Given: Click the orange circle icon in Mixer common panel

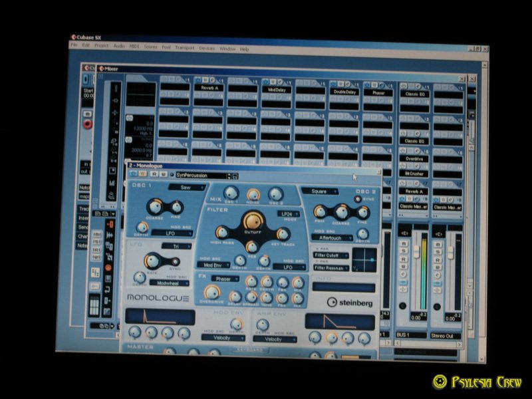Looking at the screenshot, I should 108,268.
